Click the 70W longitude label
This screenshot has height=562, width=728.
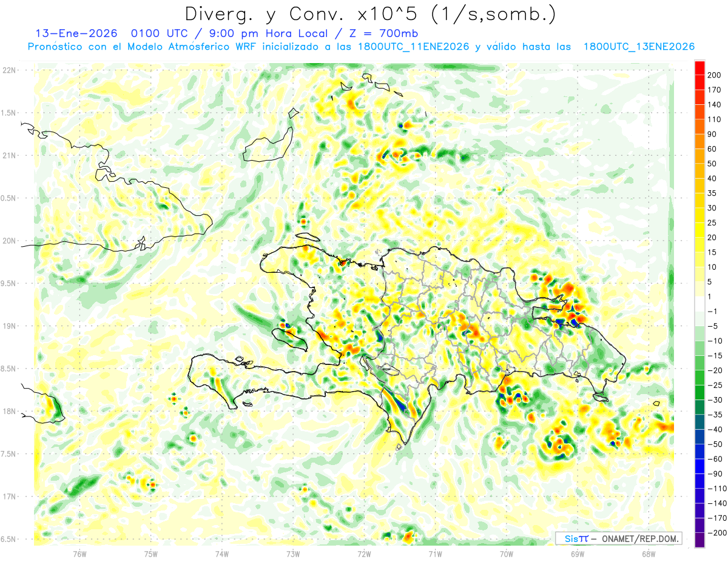click(x=506, y=554)
